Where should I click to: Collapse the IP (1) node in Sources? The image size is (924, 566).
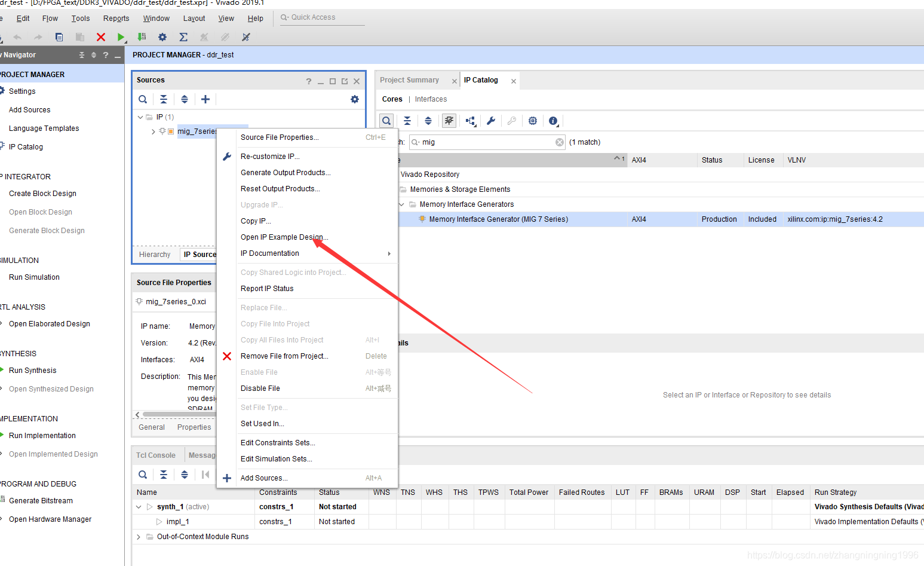tap(140, 117)
